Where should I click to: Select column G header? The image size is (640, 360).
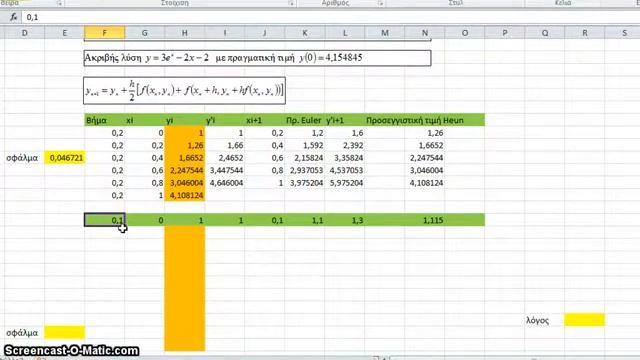coord(144,33)
